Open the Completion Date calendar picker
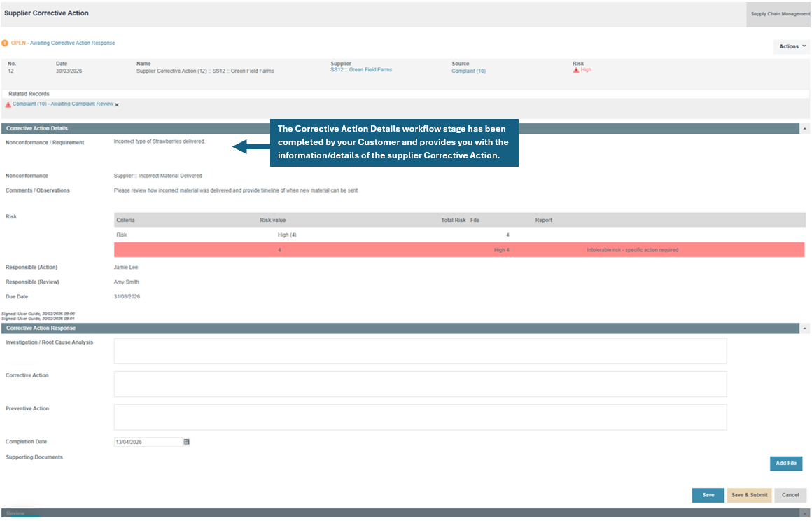The height and width of the screenshot is (521, 812). 186,443
